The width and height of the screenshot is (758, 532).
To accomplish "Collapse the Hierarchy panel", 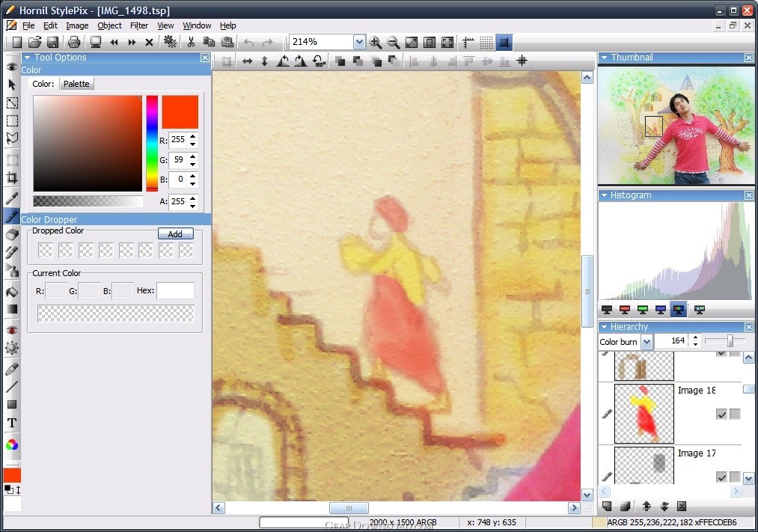I will click(604, 327).
